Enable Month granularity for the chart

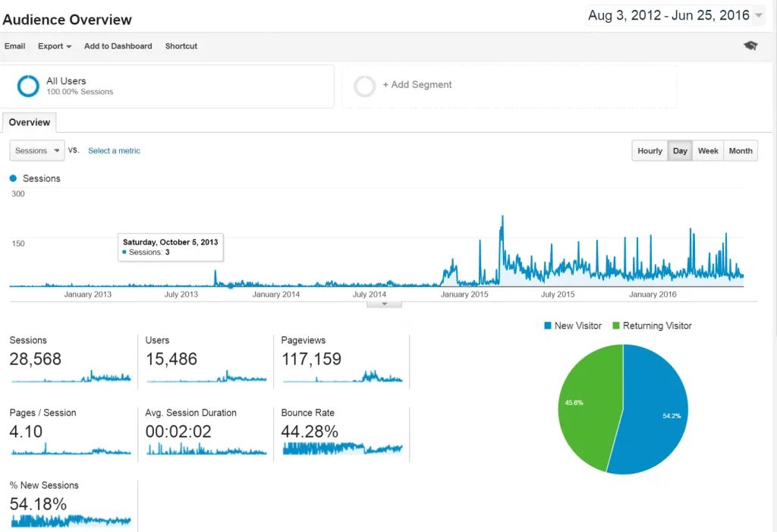(740, 150)
